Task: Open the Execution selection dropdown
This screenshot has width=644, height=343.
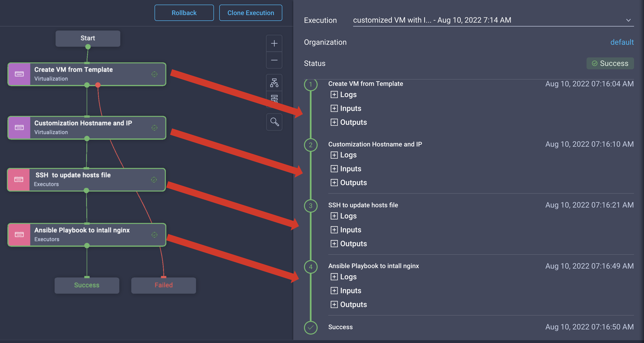Action: [x=628, y=20]
